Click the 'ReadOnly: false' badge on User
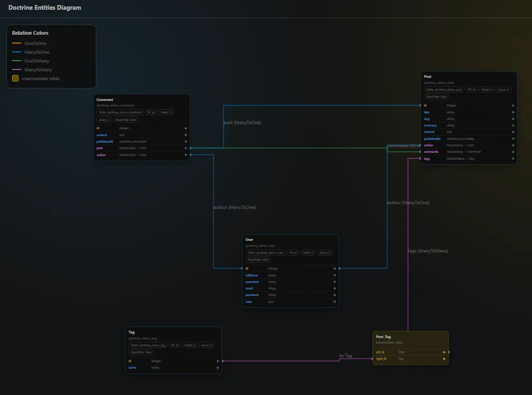The width and height of the screenshot is (532, 395). pos(258,260)
